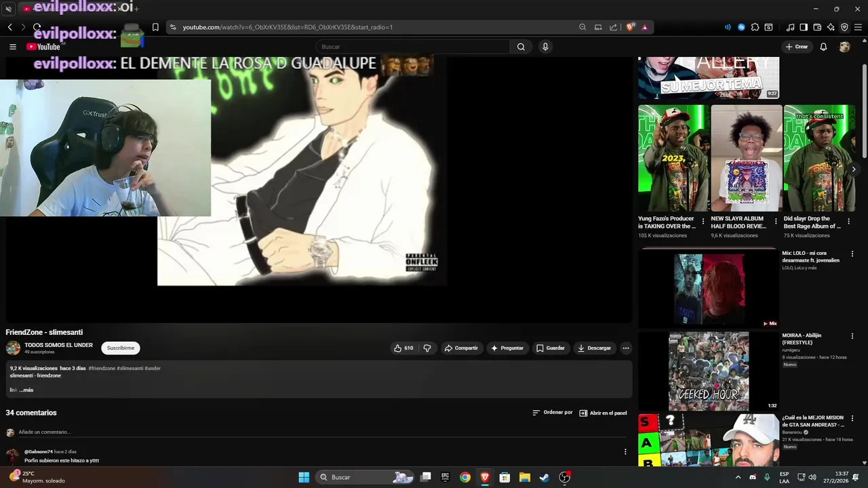Go back to the previous browser page
868x488 pixels.
[x=9, y=27]
